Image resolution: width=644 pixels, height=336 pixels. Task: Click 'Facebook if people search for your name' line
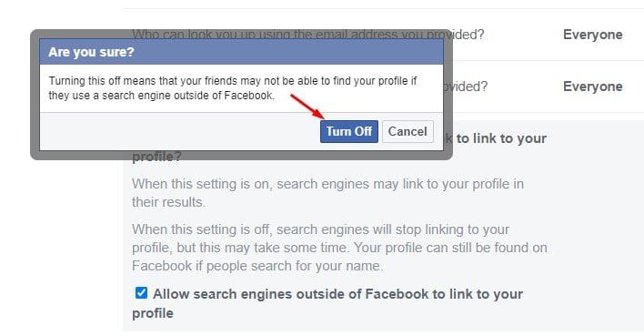tap(257, 266)
